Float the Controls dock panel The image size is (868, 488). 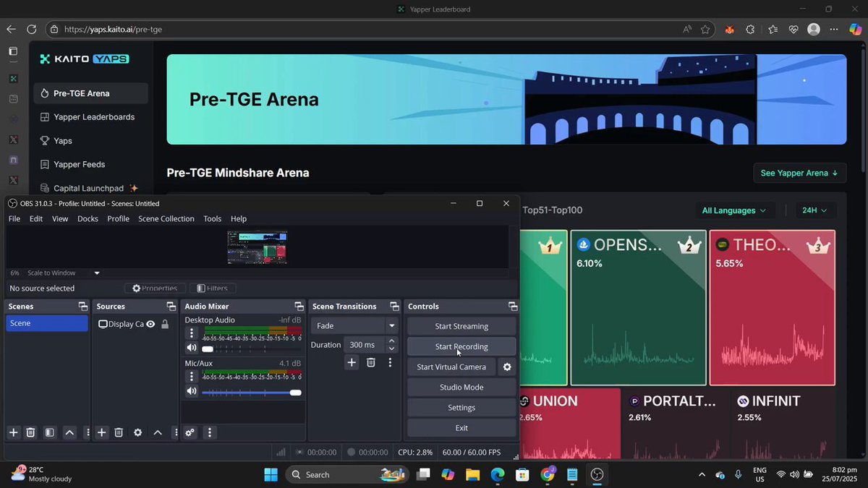point(513,307)
